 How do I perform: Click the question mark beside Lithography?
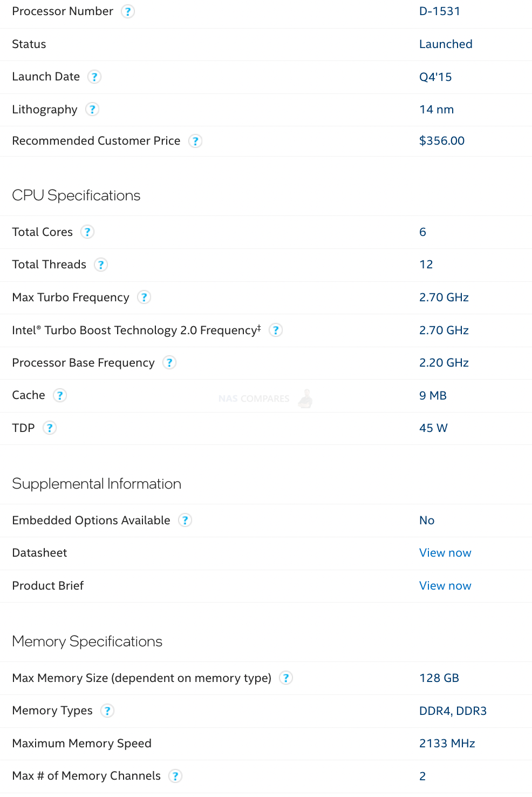(92, 110)
